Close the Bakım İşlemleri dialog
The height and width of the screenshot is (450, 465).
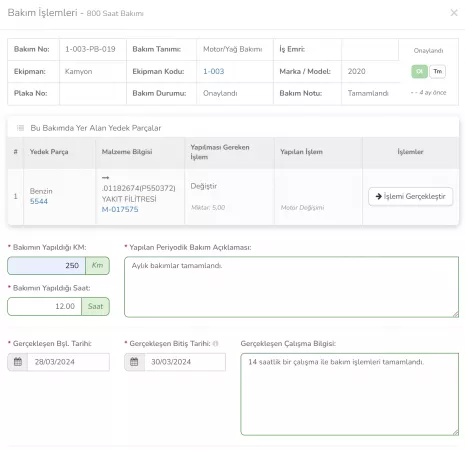454,13
